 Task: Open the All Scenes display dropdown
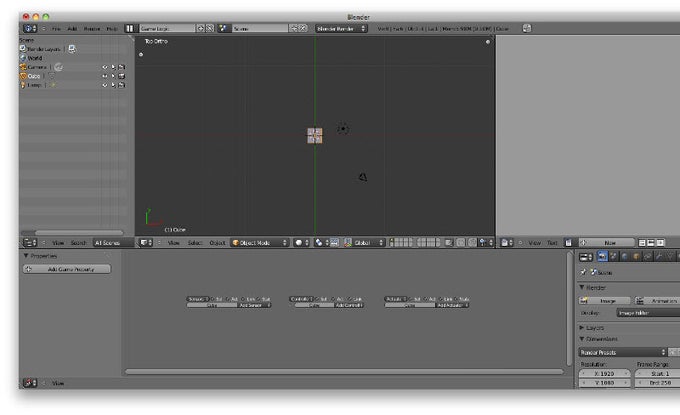tap(113, 243)
